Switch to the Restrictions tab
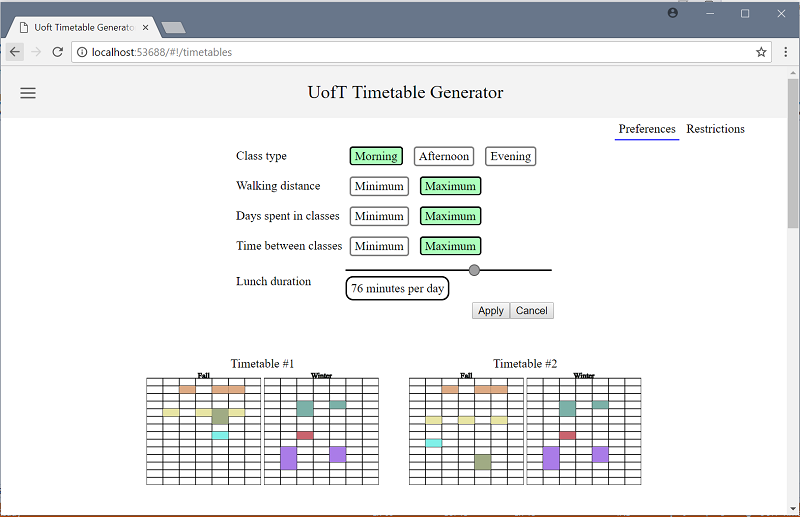 715,129
